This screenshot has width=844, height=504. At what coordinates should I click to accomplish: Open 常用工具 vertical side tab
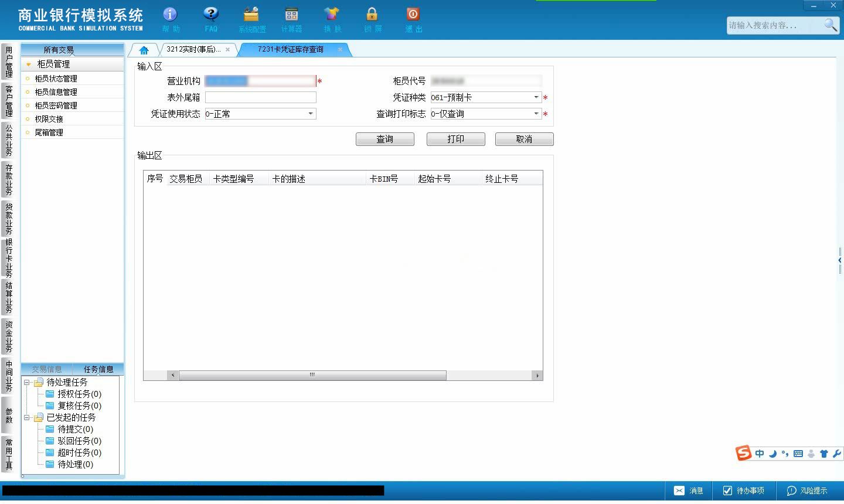[8, 454]
